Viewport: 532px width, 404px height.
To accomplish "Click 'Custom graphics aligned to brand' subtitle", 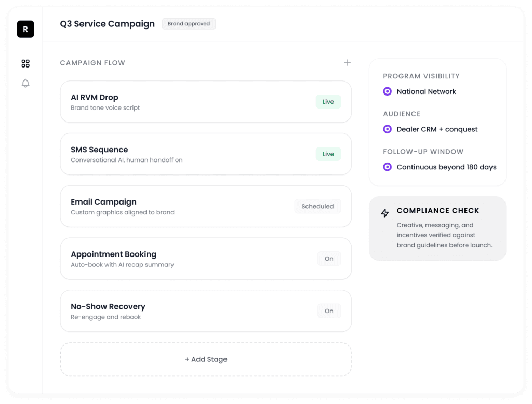I will point(123,212).
